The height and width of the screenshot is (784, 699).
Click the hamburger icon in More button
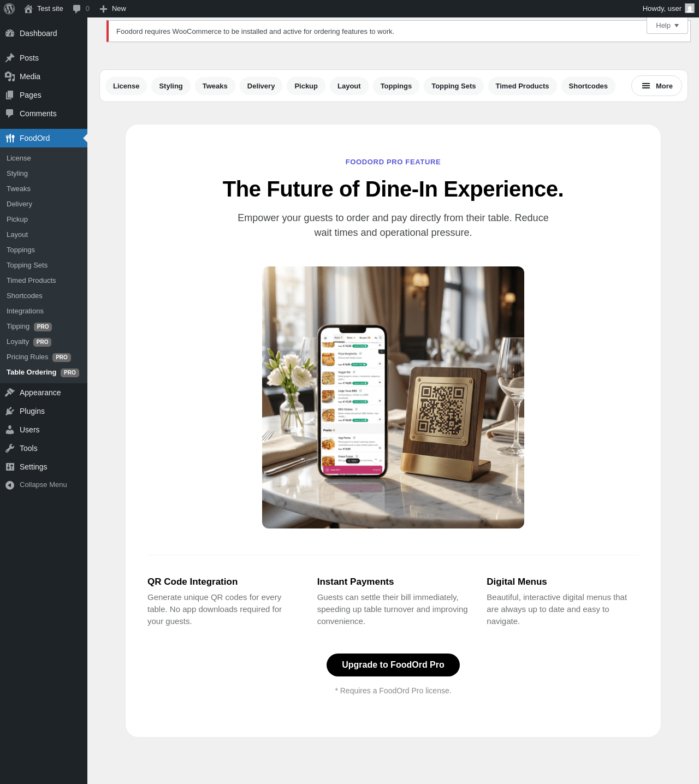pyautogui.click(x=646, y=86)
